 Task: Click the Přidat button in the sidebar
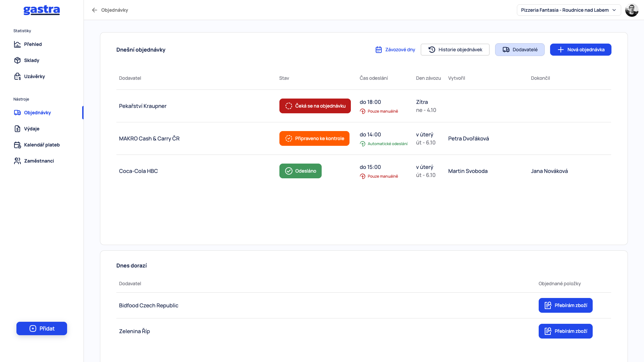coord(42,328)
